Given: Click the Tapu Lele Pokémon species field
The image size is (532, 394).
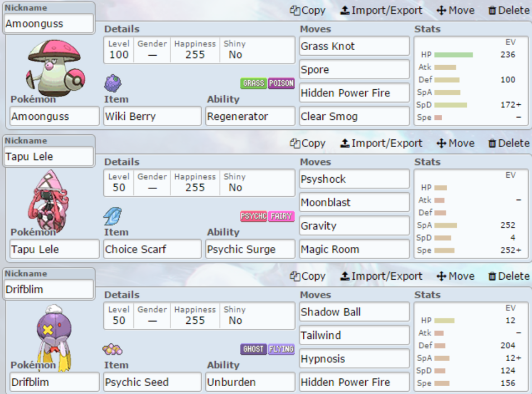Looking at the screenshot, I should 54,249.
